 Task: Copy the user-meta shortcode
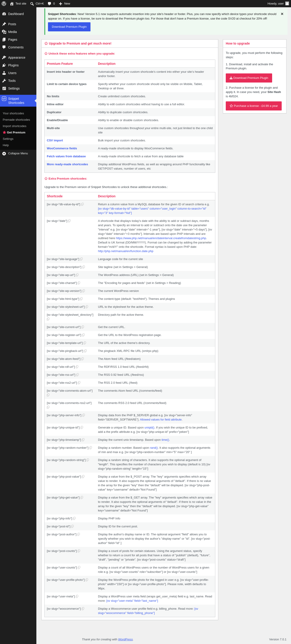click(x=77, y=596)
